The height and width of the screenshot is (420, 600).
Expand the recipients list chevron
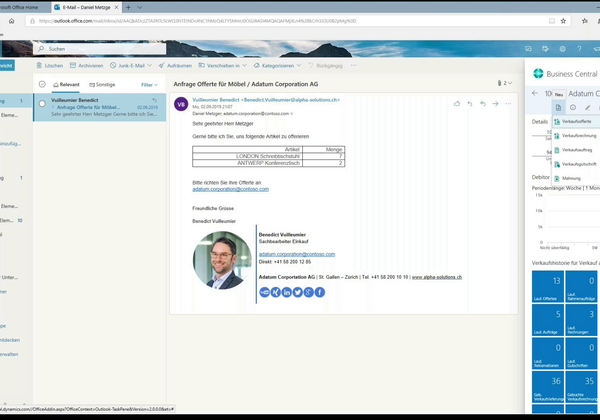coord(292,114)
